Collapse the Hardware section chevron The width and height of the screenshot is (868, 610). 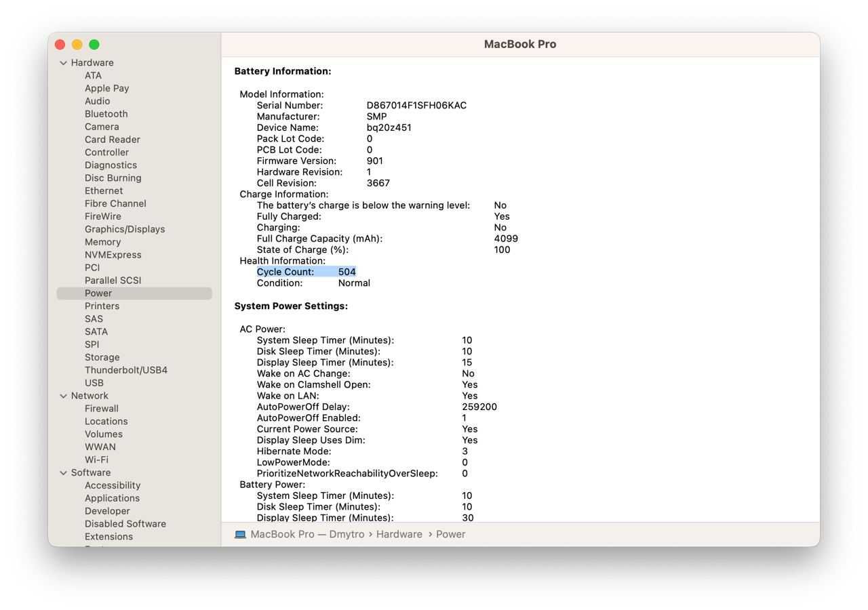(x=63, y=63)
